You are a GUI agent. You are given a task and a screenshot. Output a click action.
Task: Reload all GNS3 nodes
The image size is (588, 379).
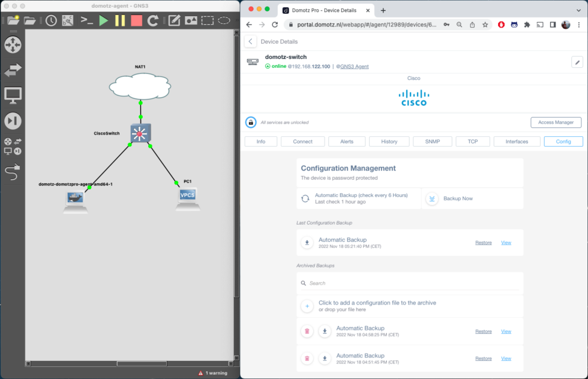coord(154,20)
